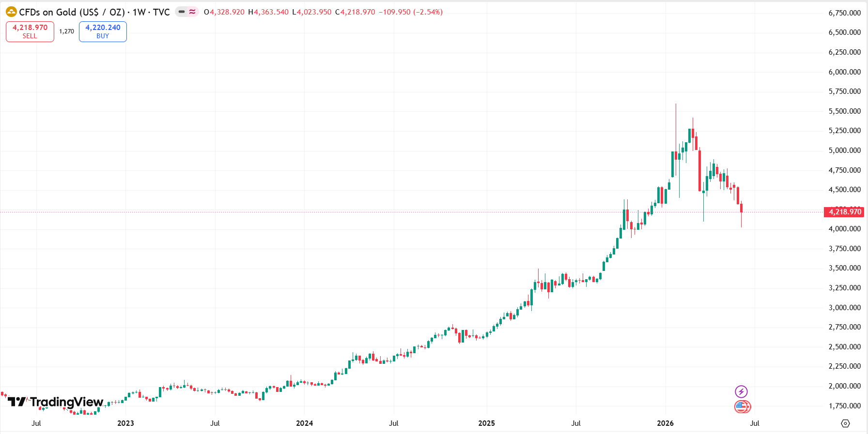
Task: Click the SELL 4,218.970 button
Action: click(30, 31)
